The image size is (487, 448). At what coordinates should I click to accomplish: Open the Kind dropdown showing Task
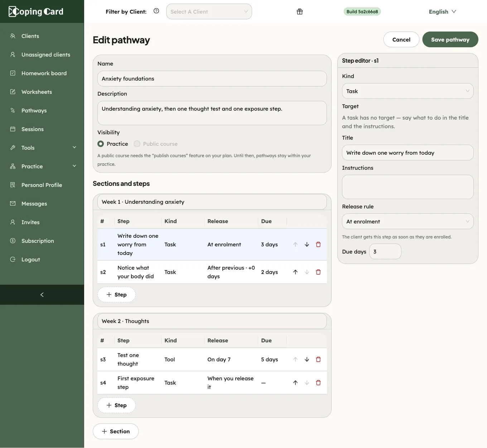pos(408,91)
